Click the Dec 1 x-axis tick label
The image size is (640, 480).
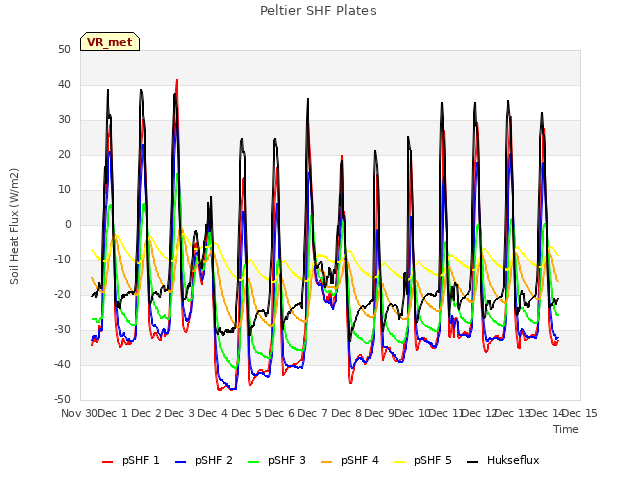(x=113, y=413)
